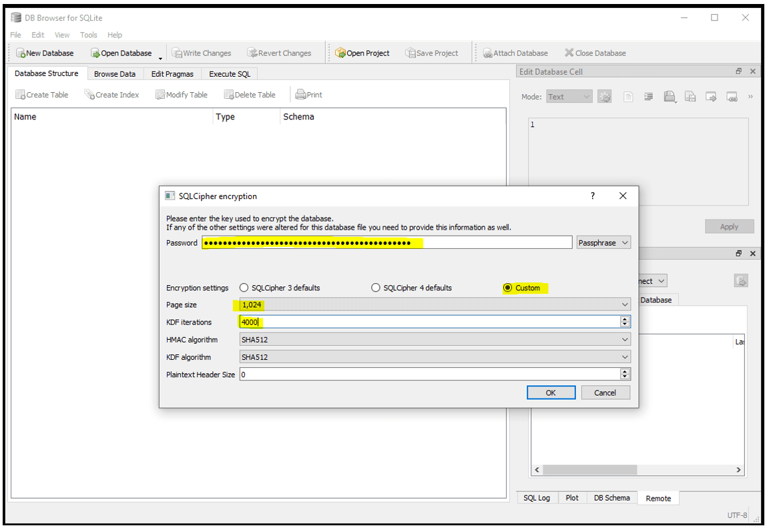
Task: Click the KDF iterations input field
Action: point(430,322)
